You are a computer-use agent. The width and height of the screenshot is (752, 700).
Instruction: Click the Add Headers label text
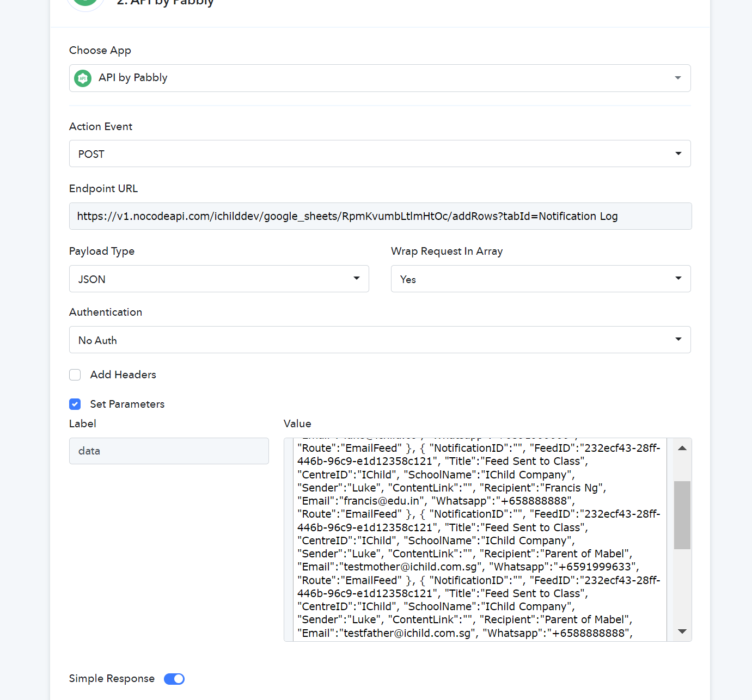coord(123,374)
